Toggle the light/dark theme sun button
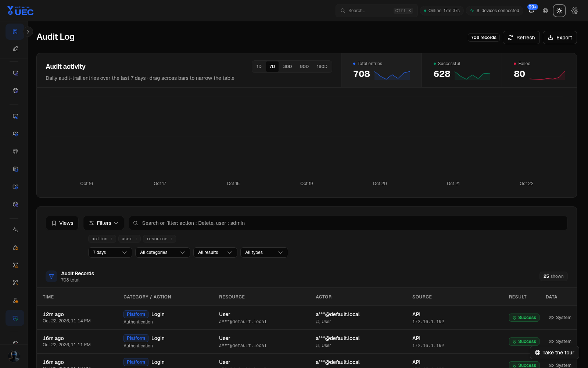588x368 pixels. pyautogui.click(x=559, y=11)
